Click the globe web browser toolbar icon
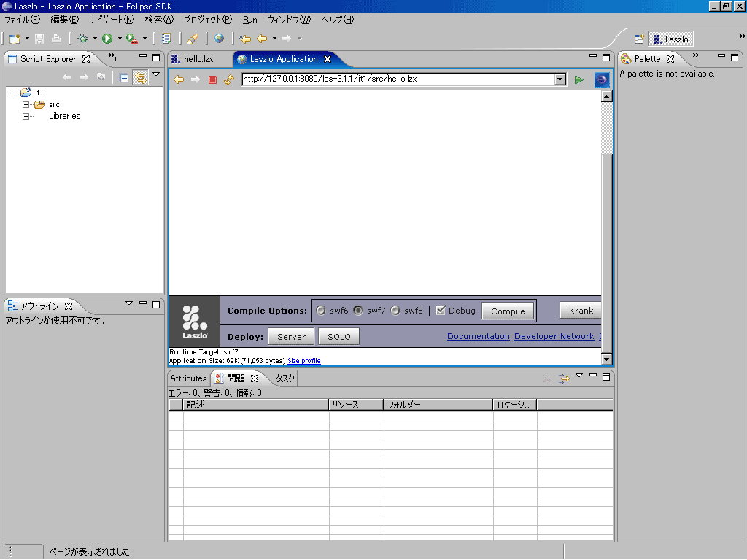747x560 pixels. pos(219,39)
